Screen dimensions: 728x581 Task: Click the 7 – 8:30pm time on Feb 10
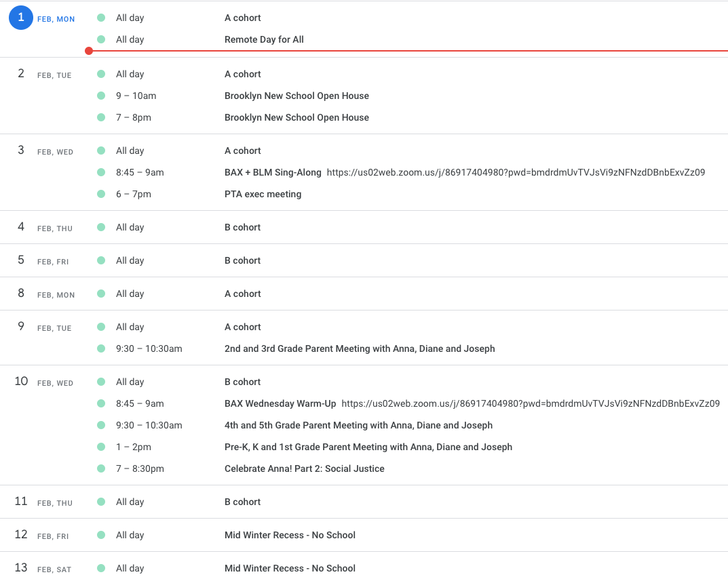pos(140,468)
